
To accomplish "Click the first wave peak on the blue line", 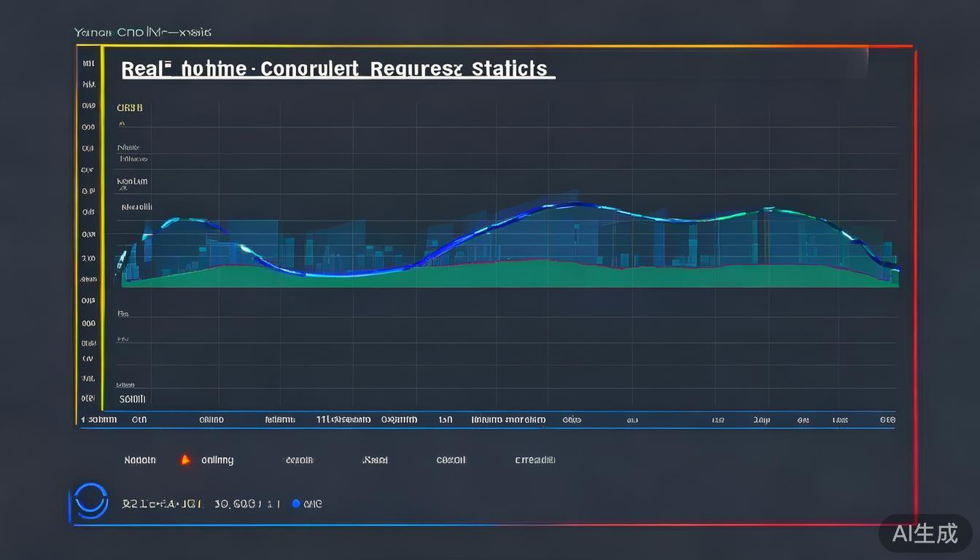I will tap(186, 219).
